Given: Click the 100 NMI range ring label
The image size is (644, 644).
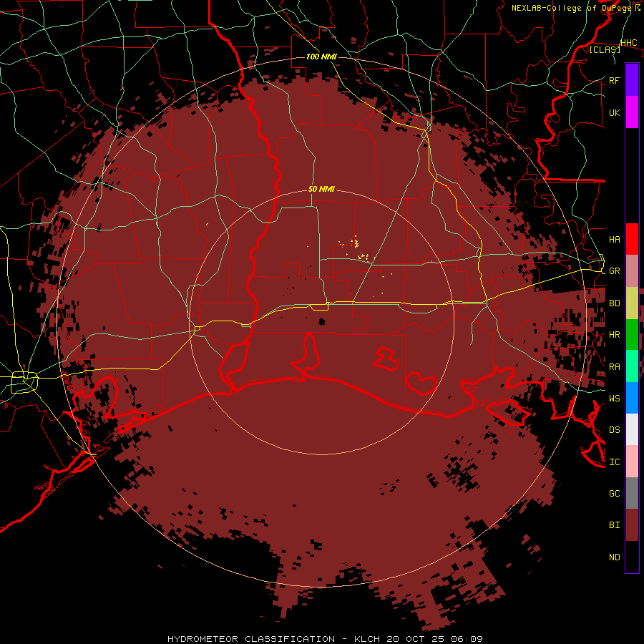Looking at the screenshot, I should (321, 57).
